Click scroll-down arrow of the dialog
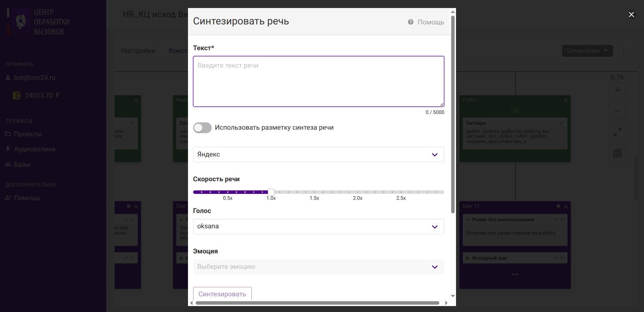The image size is (644, 312). click(453, 296)
